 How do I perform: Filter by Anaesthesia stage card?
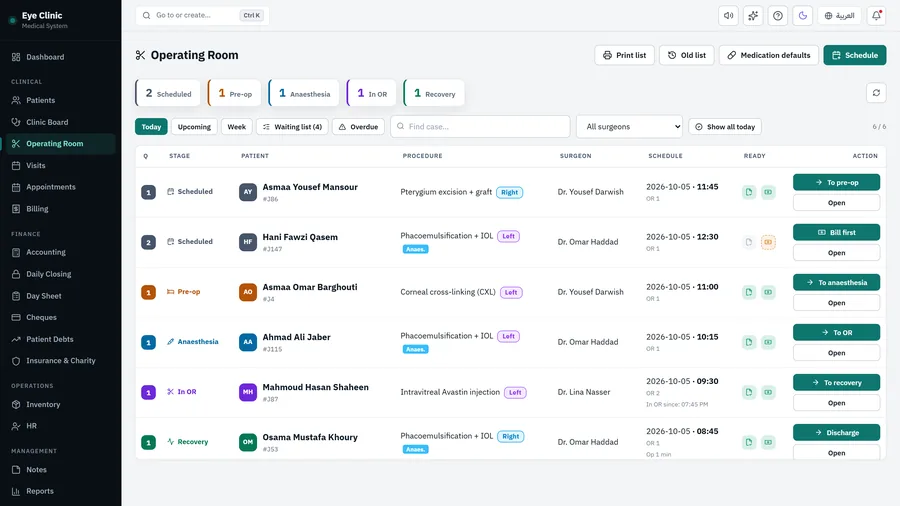click(304, 93)
